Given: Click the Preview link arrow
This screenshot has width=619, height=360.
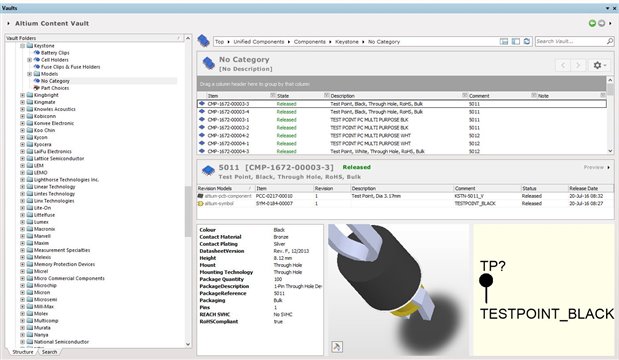Looking at the screenshot, I should click(608, 167).
